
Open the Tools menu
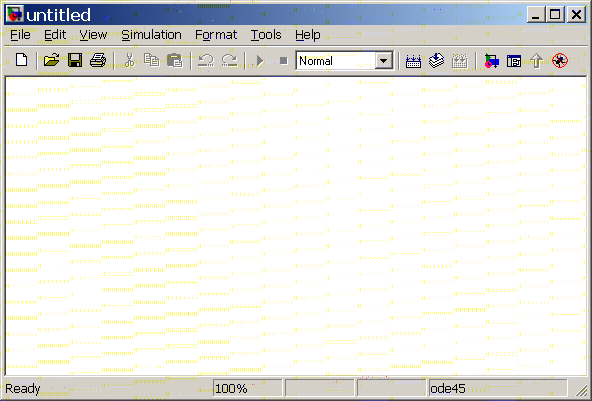pos(266,35)
